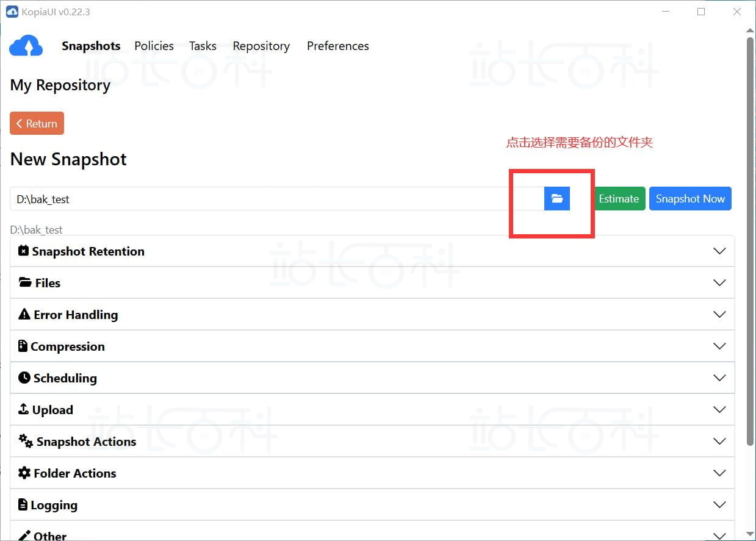
Task: Click the Upload arrow icon
Action: pos(24,409)
